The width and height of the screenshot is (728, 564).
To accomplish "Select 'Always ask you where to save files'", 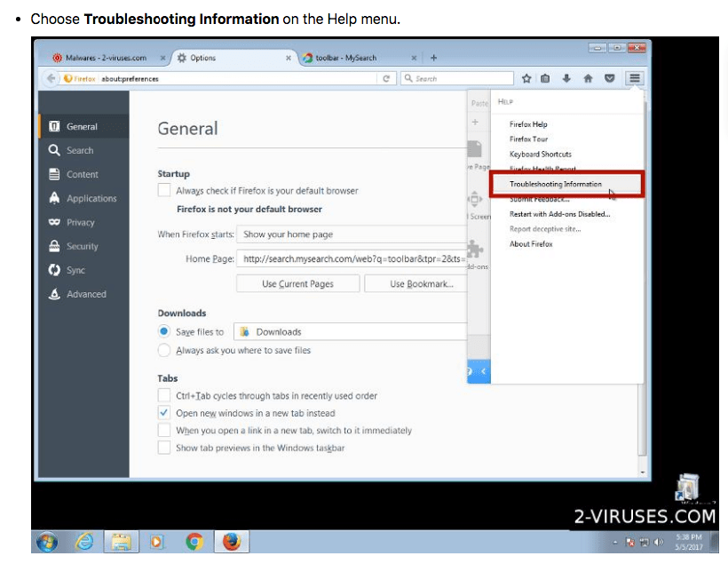I will [163, 350].
